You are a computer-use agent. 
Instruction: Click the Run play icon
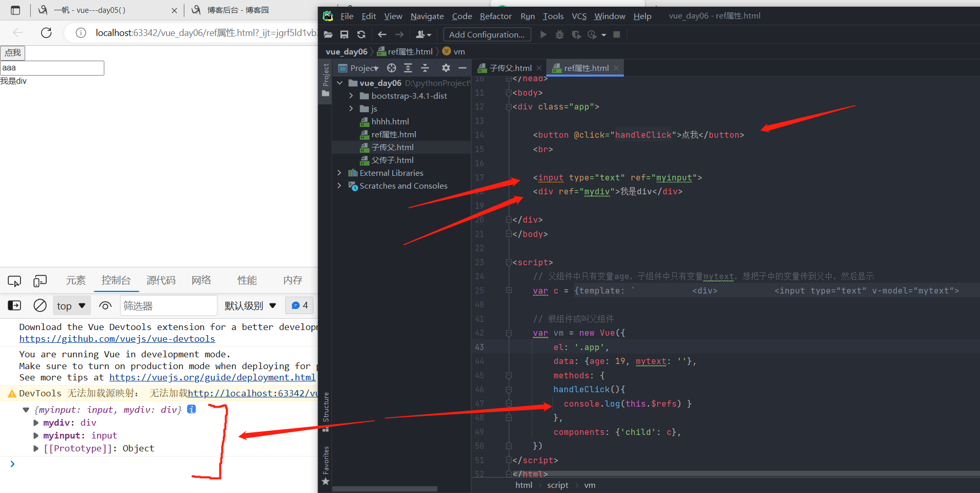(543, 34)
